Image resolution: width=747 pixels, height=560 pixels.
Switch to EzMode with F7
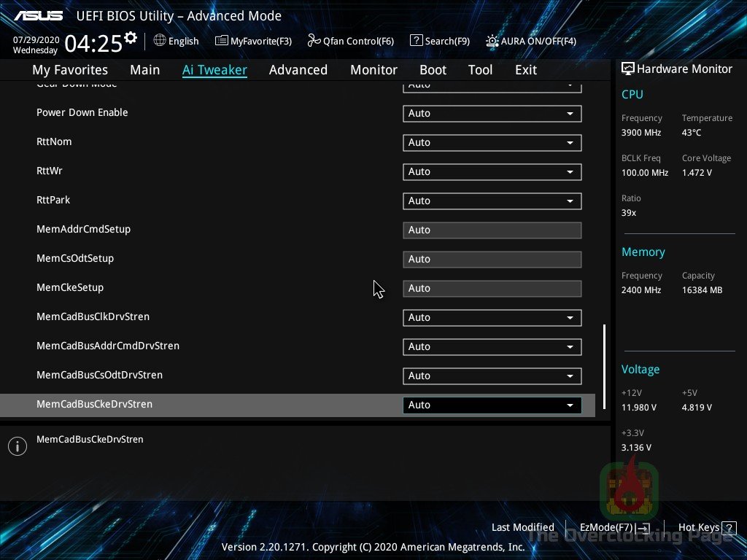click(x=614, y=527)
